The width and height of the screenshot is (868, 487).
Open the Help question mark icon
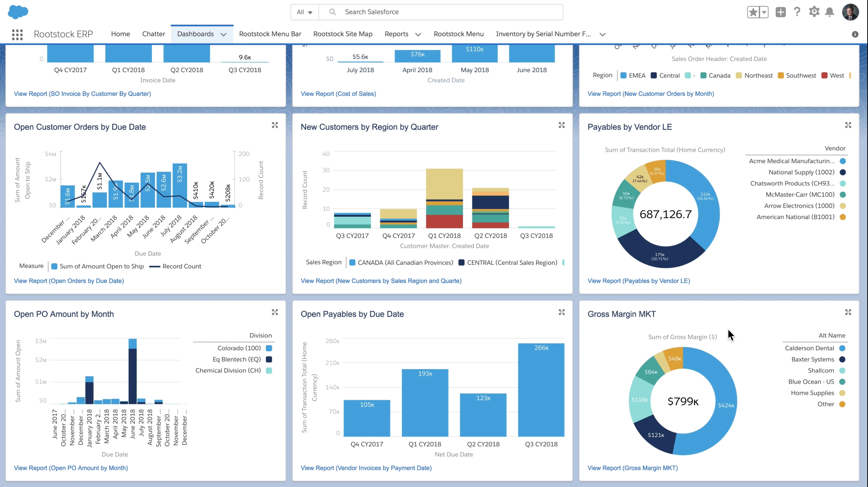tap(797, 12)
